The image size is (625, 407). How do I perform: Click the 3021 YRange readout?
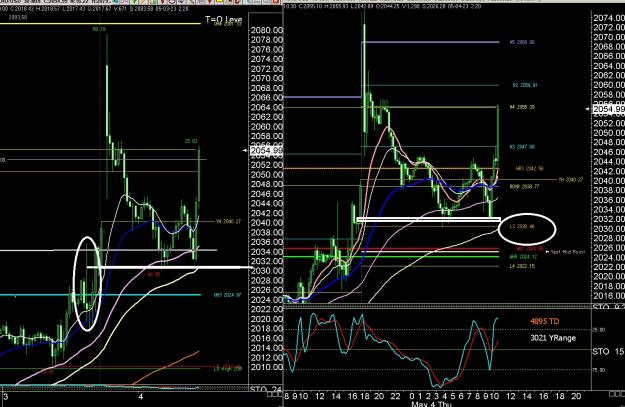tap(553, 338)
